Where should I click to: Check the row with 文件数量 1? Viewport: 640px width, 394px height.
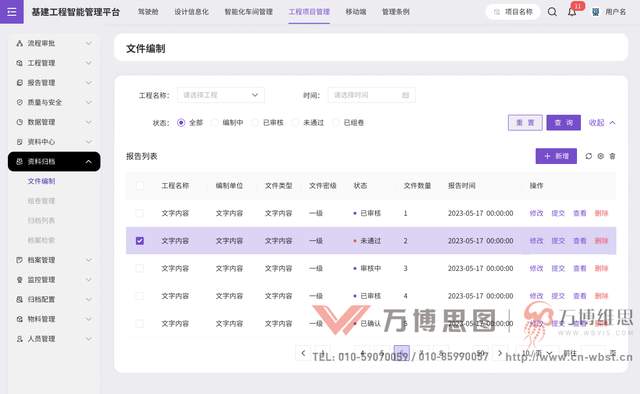click(x=140, y=213)
